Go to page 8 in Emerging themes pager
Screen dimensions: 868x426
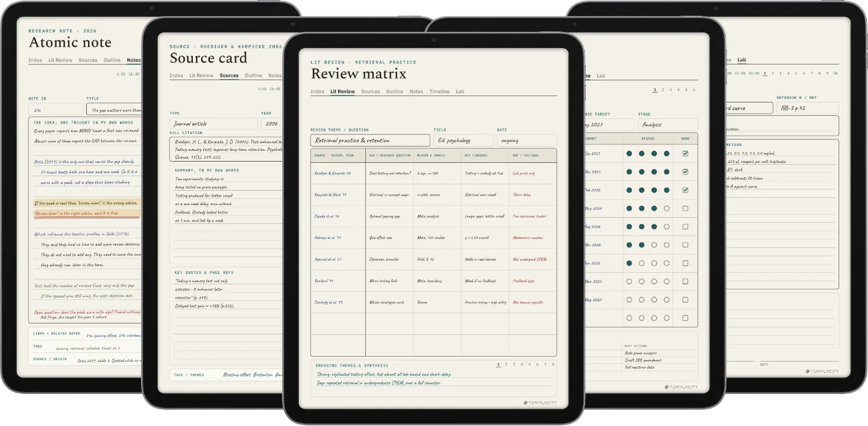pyautogui.click(x=553, y=364)
